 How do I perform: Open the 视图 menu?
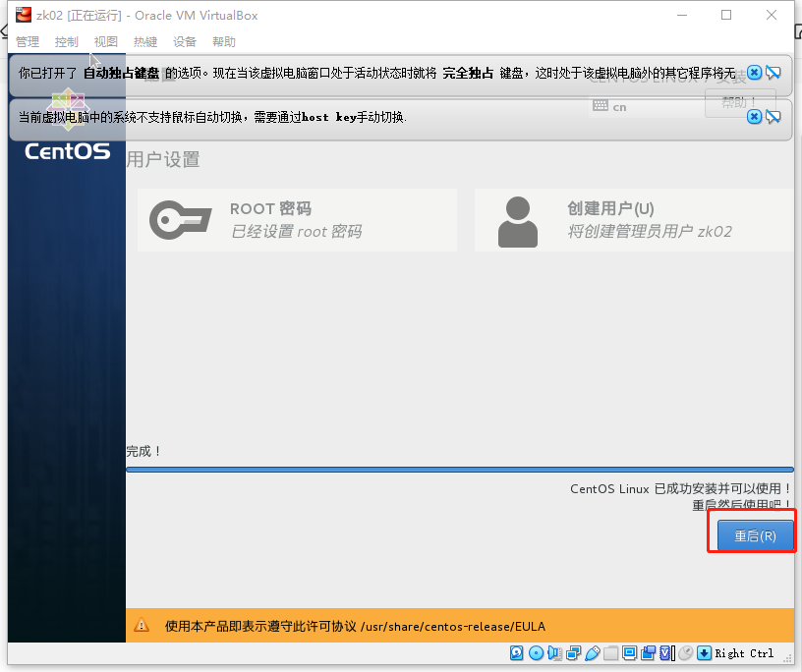point(106,41)
